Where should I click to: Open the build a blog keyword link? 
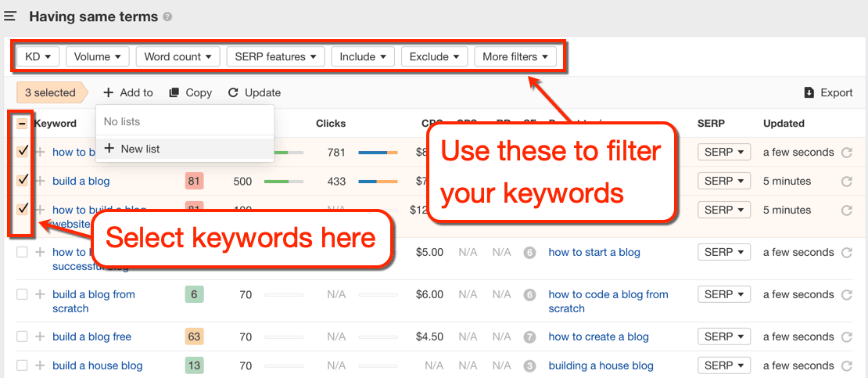pos(81,181)
